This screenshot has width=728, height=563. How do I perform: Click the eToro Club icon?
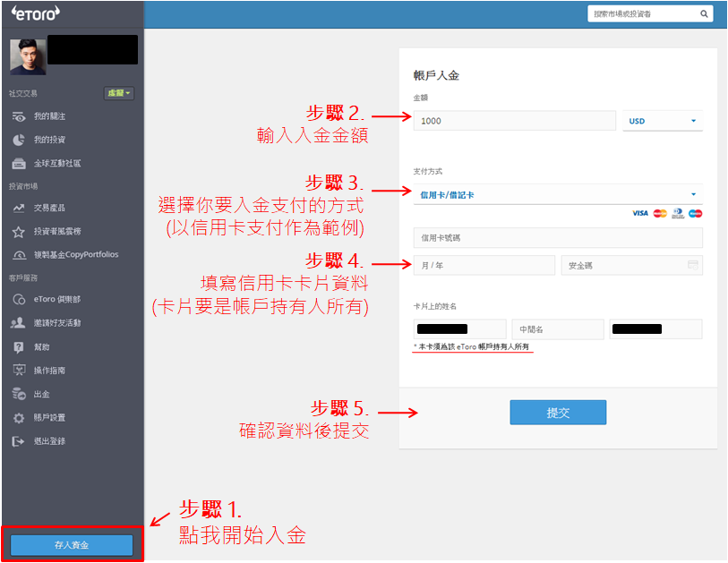[x=19, y=299]
